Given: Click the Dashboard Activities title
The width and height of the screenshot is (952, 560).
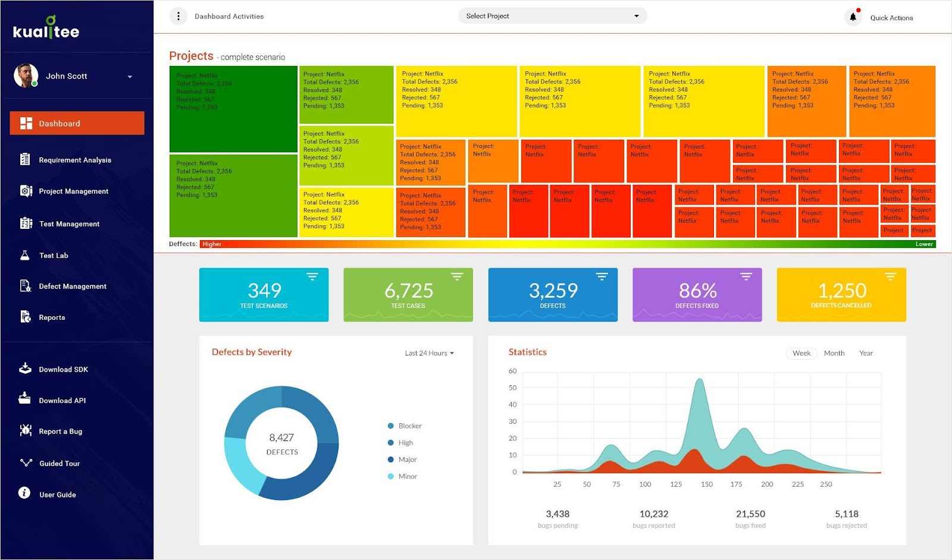Looking at the screenshot, I should 229,17.
